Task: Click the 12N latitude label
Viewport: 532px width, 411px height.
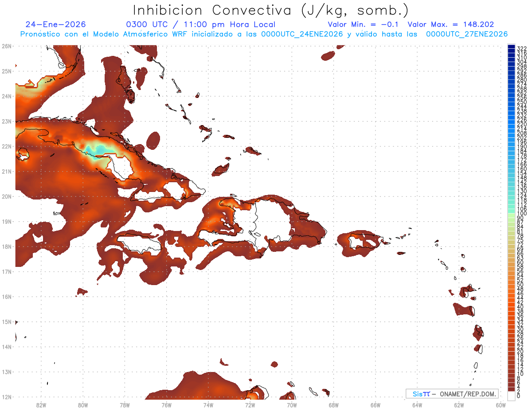Action: point(6,397)
